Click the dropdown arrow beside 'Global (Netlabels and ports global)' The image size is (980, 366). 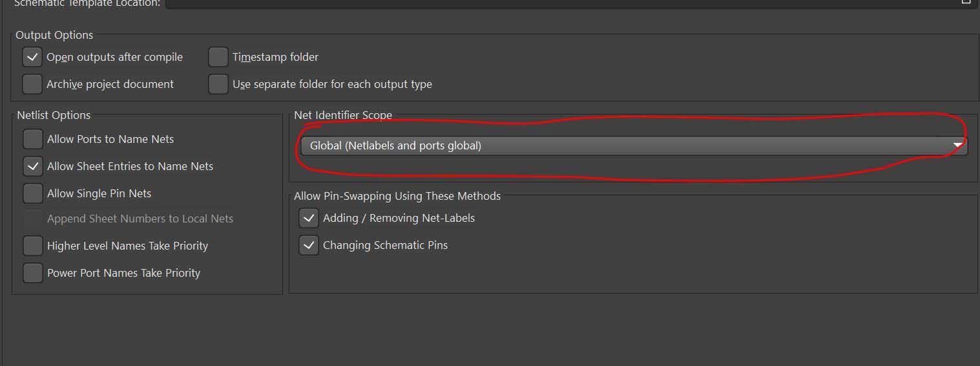tap(958, 146)
